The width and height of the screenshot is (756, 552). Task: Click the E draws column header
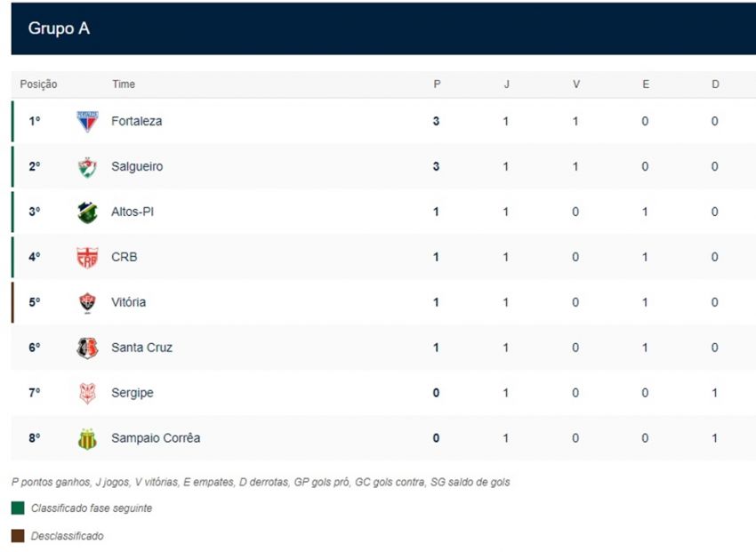(x=646, y=84)
